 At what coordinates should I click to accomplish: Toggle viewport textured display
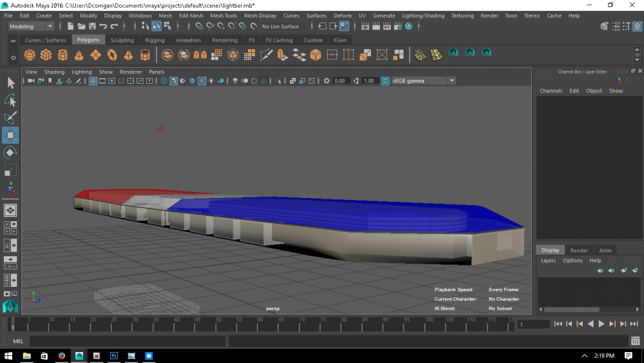point(202,81)
